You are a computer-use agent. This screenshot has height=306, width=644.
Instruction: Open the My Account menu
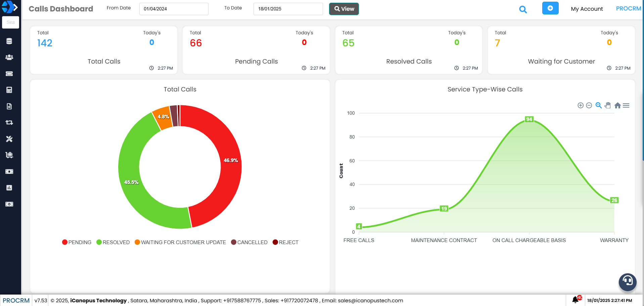click(587, 9)
